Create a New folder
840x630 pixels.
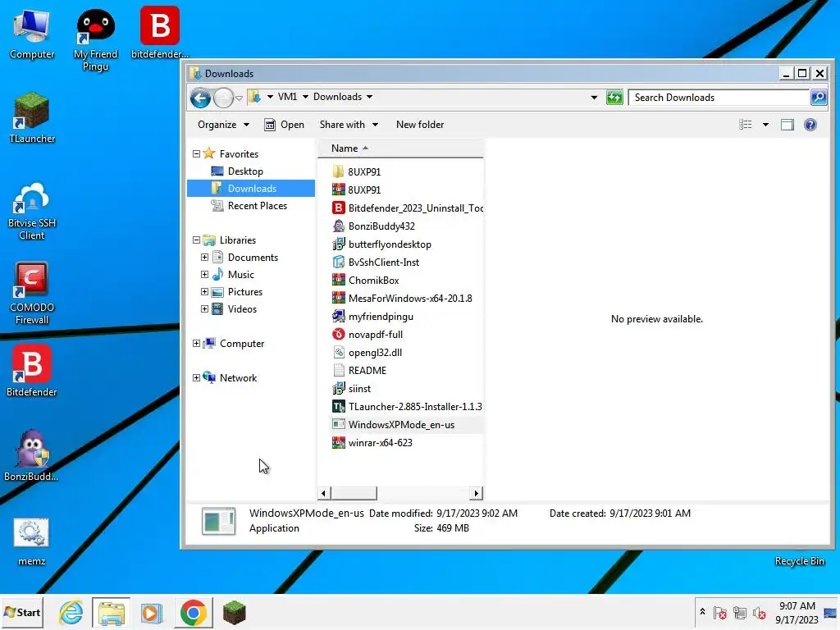click(420, 125)
